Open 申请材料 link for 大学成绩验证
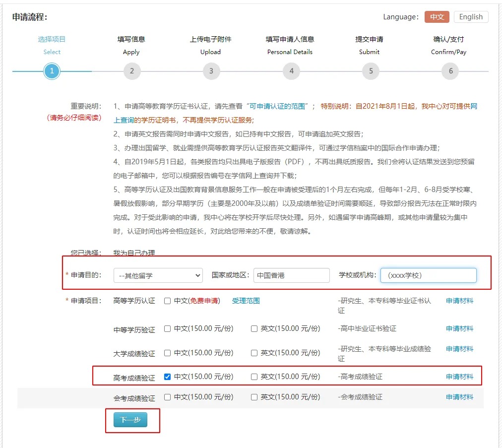The height and width of the screenshot is (448, 502). click(459, 349)
